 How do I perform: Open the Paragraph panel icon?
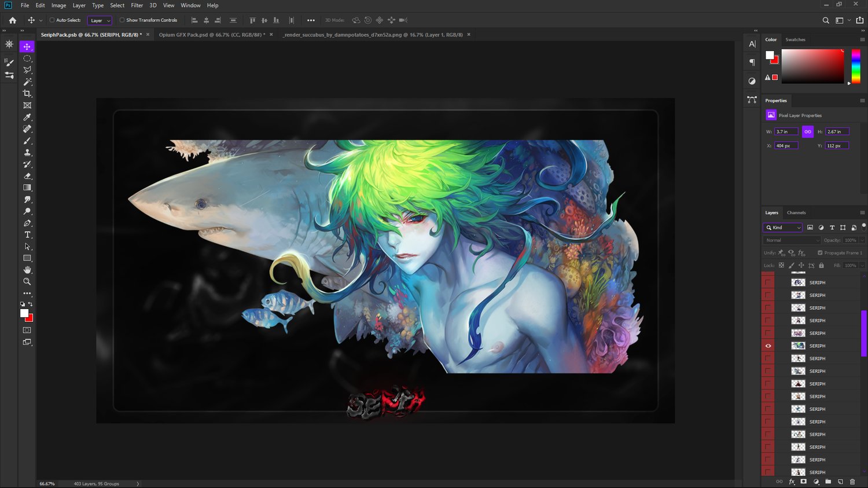(752, 62)
